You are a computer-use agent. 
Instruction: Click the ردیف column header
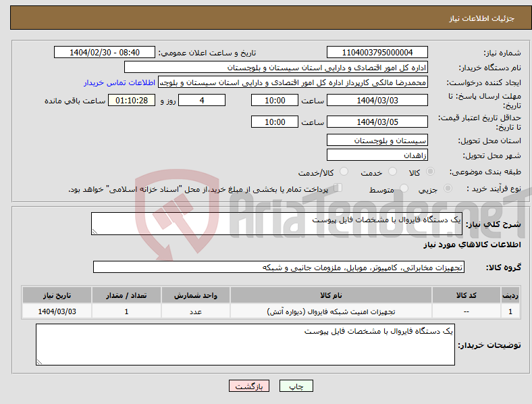[x=510, y=295]
